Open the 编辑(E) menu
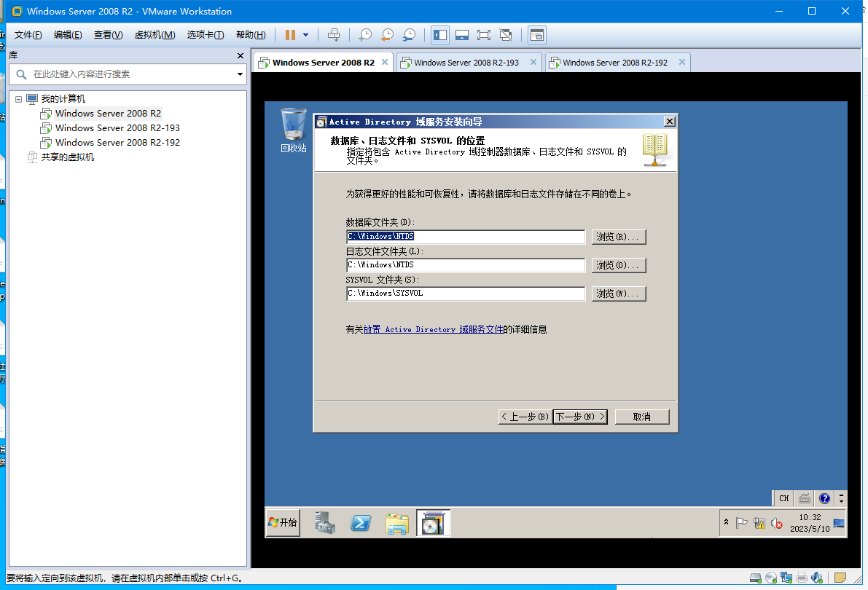This screenshot has width=868, height=590. pos(68,35)
